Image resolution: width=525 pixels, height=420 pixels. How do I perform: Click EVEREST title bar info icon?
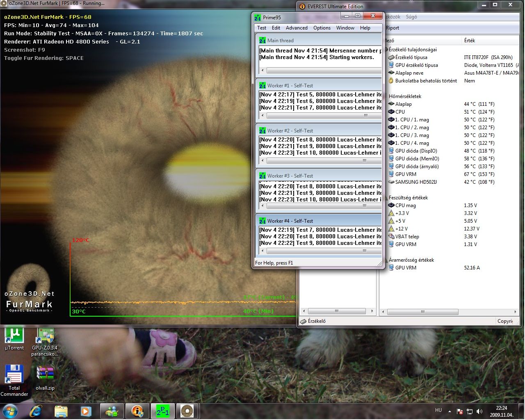303,6
